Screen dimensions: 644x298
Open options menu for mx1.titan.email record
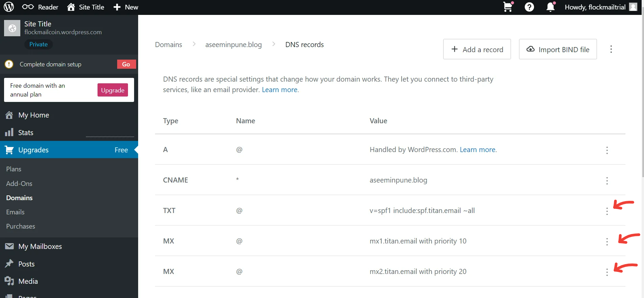[607, 241]
